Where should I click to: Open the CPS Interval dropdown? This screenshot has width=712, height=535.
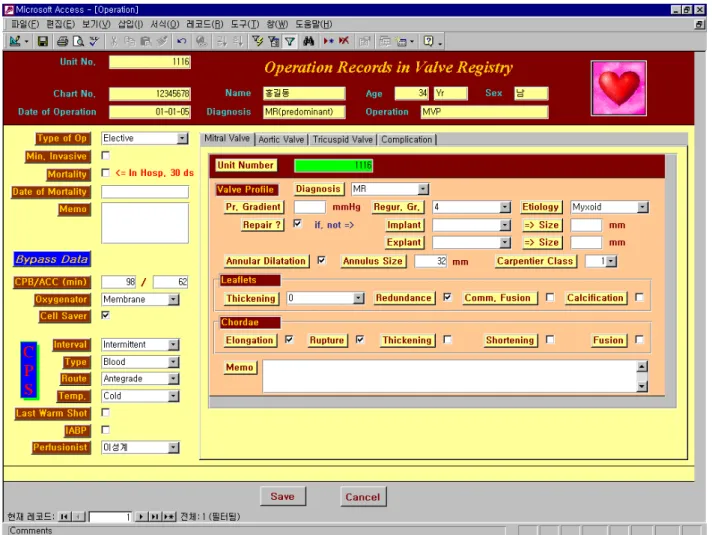(173, 345)
